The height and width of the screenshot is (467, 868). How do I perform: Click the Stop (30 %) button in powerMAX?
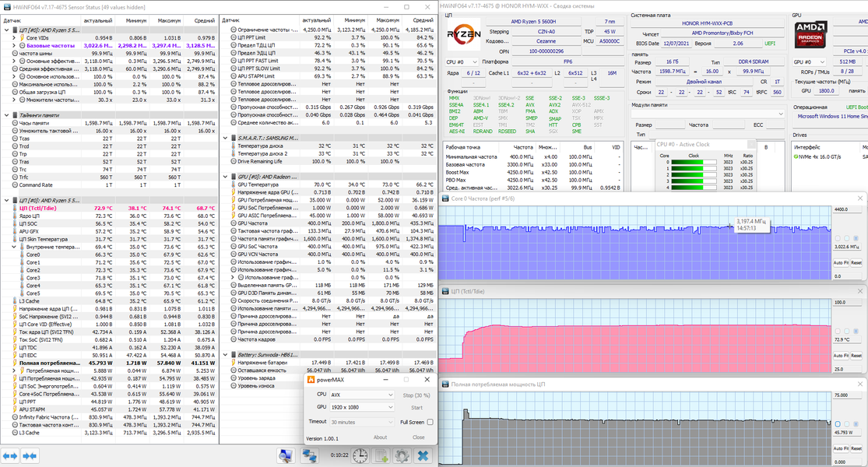coord(416,395)
